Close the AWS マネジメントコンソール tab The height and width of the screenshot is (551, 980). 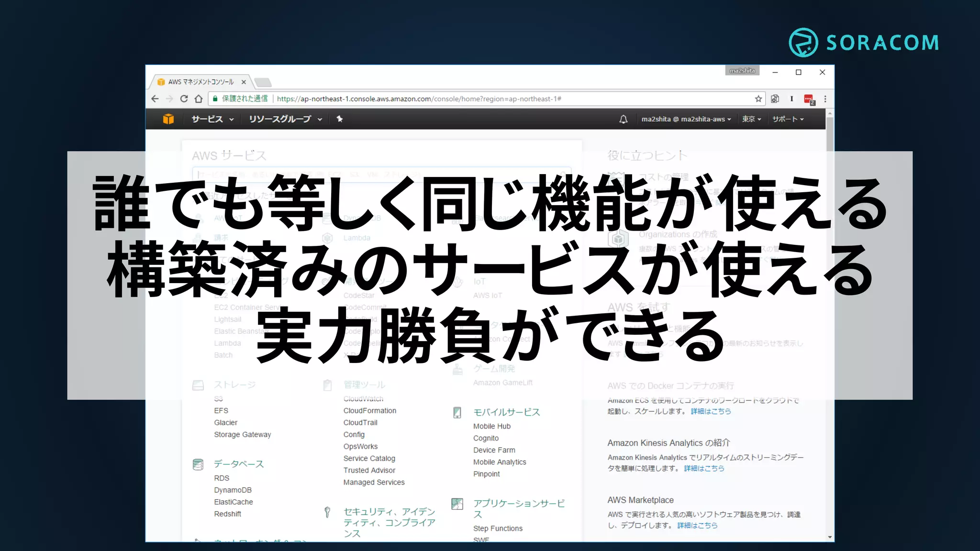(x=244, y=82)
